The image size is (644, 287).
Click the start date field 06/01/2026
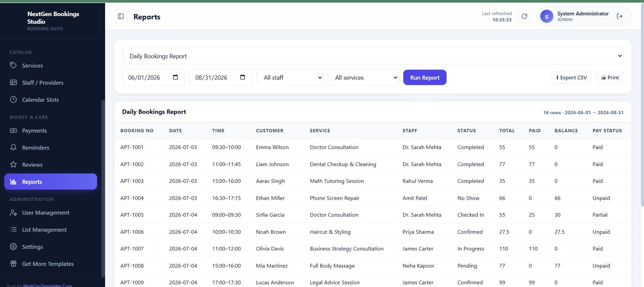pos(153,78)
